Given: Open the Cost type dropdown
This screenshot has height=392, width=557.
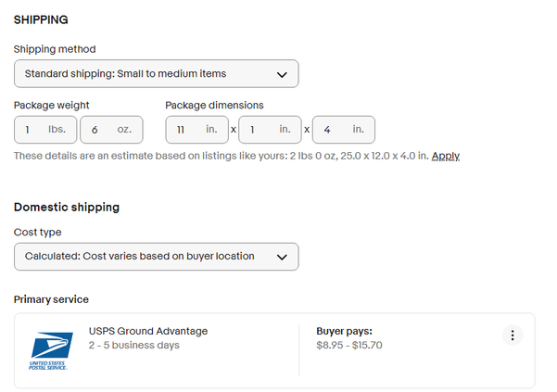Looking at the screenshot, I should coord(157,257).
